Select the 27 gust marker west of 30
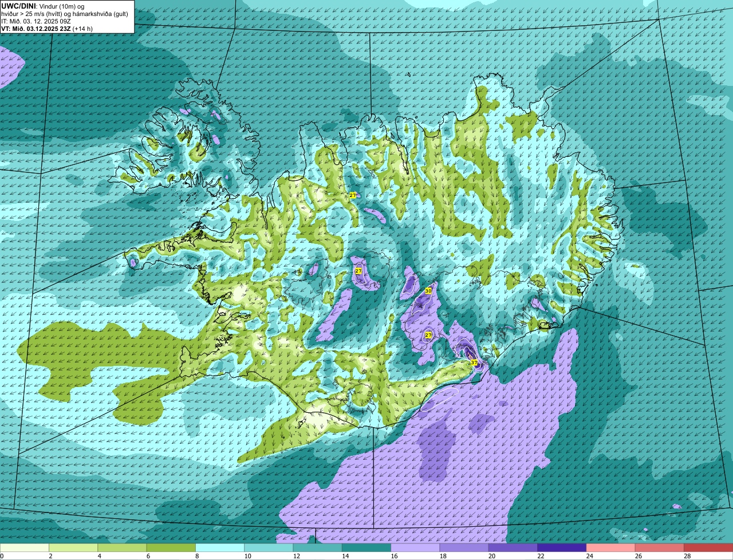The height and width of the screenshot is (560, 733). (358, 271)
